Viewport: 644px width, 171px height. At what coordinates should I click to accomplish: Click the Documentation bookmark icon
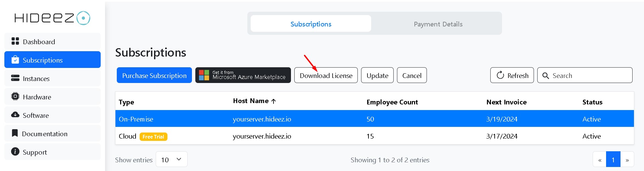(x=15, y=133)
